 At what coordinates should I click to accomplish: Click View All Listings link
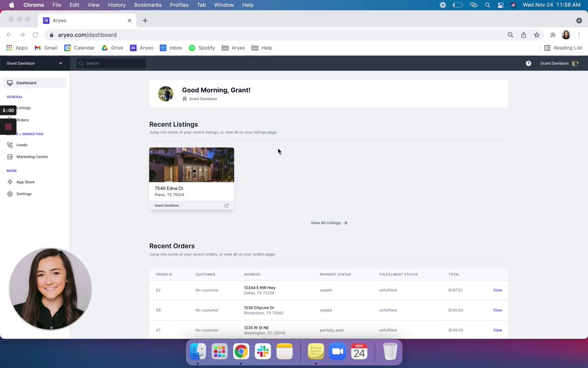click(329, 223)
